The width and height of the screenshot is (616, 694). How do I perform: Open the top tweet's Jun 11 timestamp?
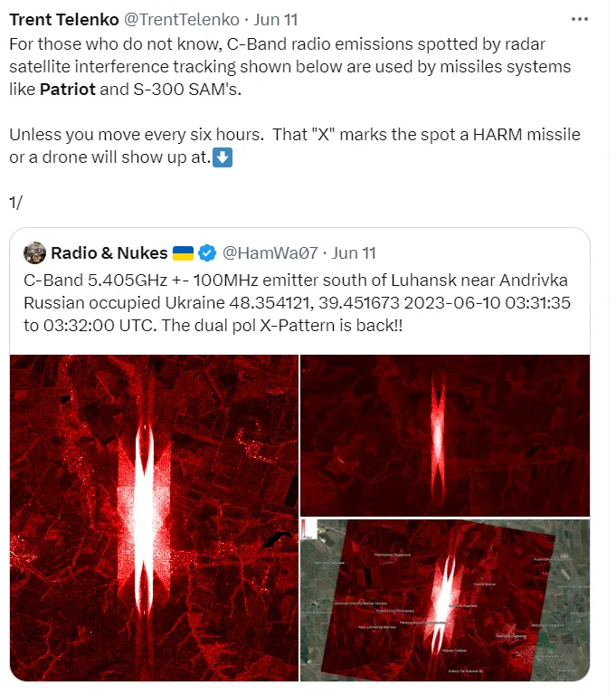coord(275,20)
